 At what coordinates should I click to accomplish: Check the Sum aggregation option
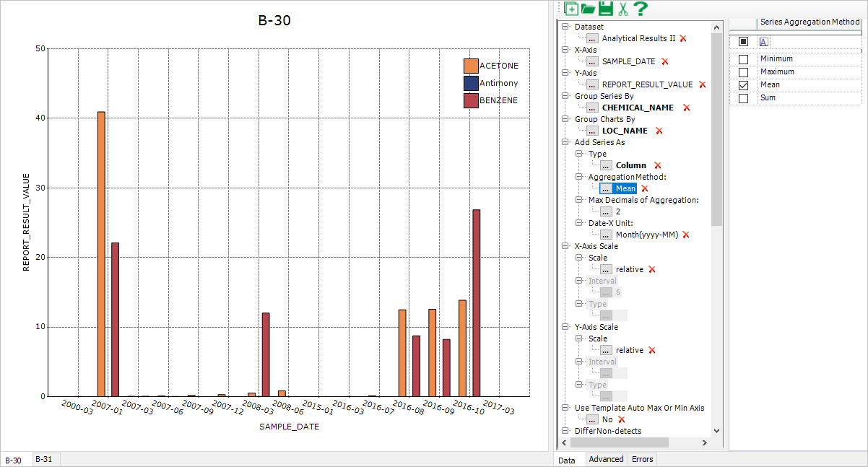point(743,97)
